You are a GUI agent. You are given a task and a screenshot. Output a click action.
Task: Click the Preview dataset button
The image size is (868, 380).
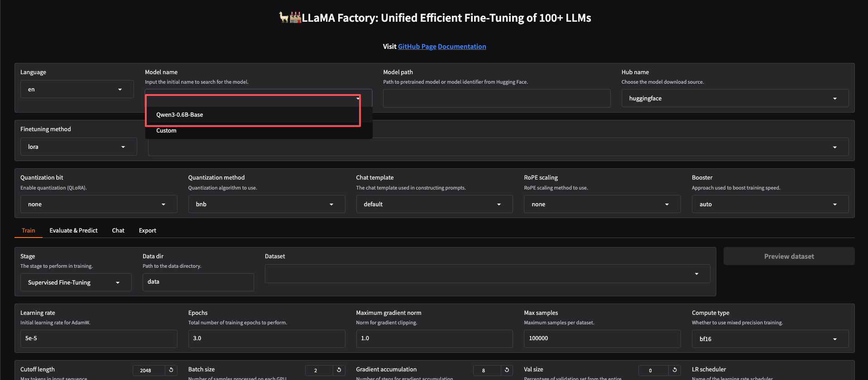pyautogui.click(x=789, y=256)
